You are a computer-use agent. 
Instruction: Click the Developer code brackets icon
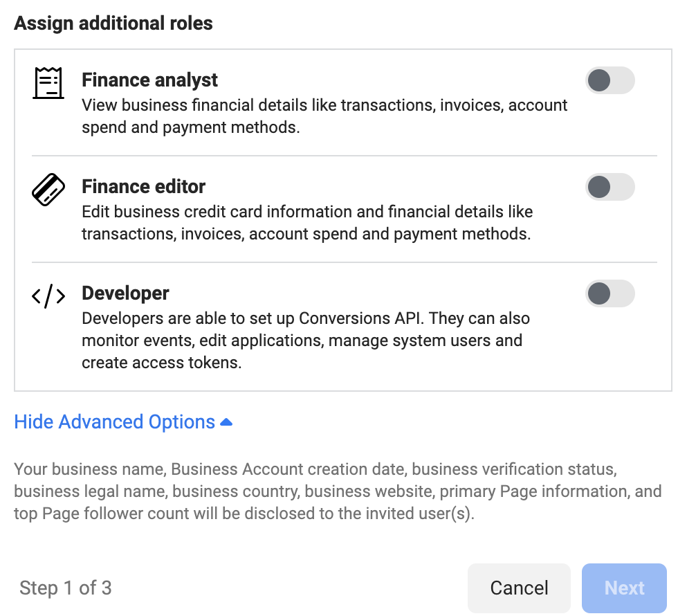click(48, 296)
